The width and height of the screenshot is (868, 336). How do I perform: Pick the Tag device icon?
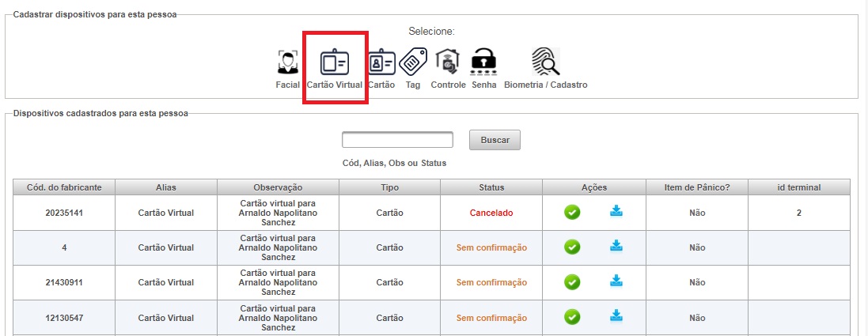[x=413, y=61]
